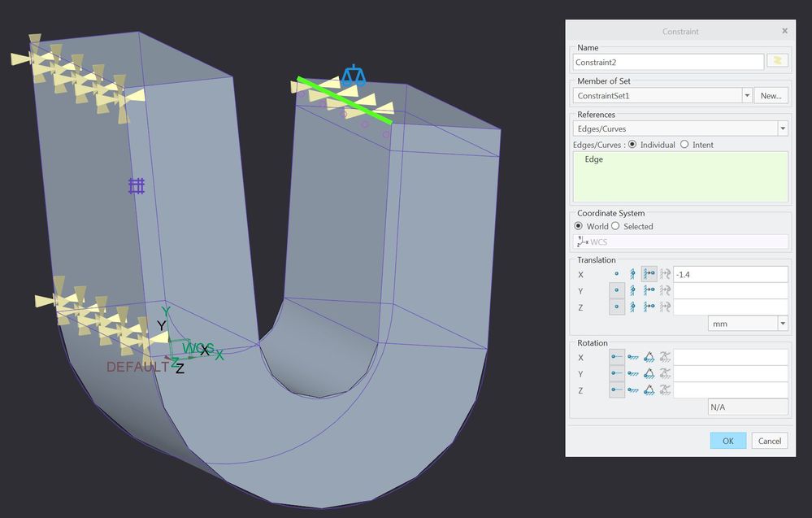Set X translation to Free

pyautogui.click(x=617, y=274)
